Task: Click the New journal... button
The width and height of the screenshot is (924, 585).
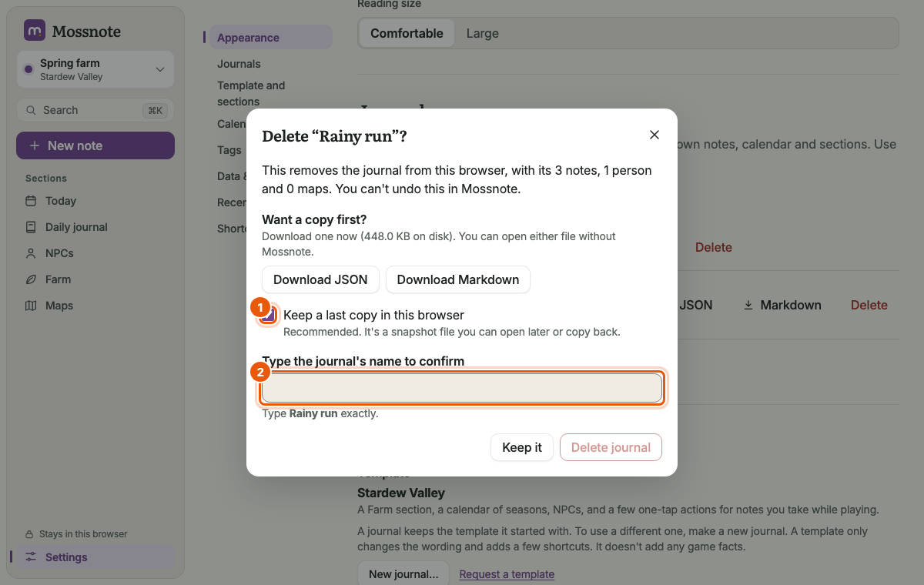Action: coord(403,573)
